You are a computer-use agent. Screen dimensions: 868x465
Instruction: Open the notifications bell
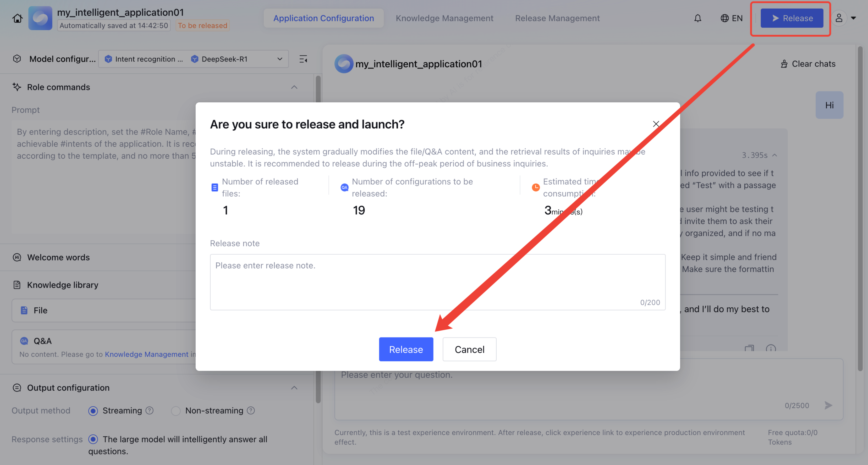(697, 18)
